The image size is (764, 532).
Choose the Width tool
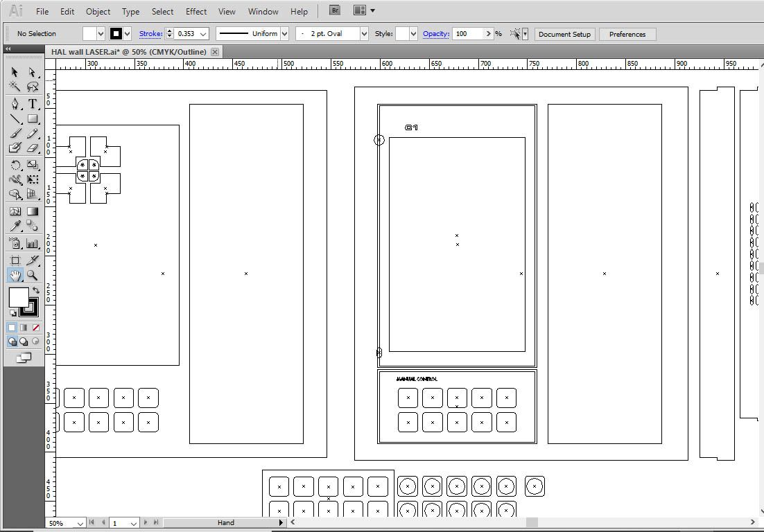pyautogui.click(x=15, y=179)
